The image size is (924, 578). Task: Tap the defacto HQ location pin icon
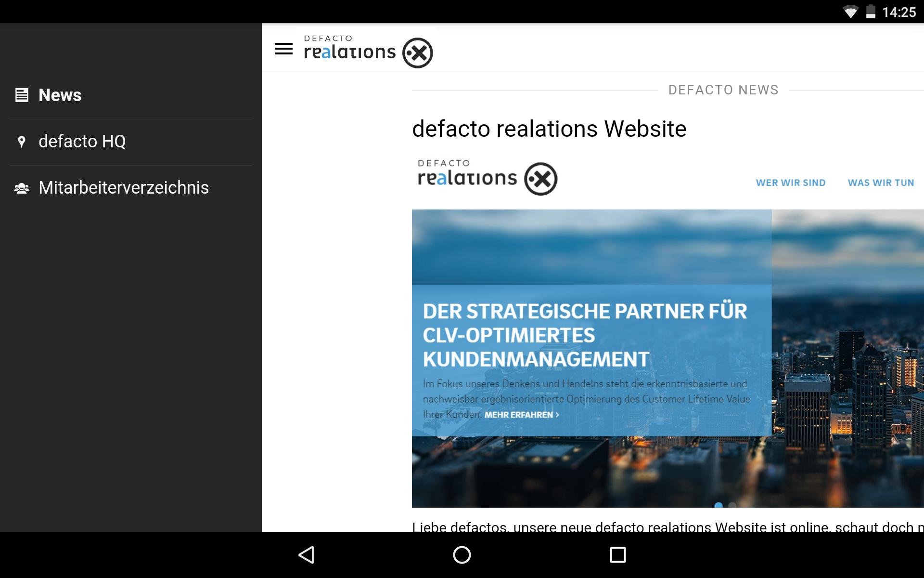(21, 142)
